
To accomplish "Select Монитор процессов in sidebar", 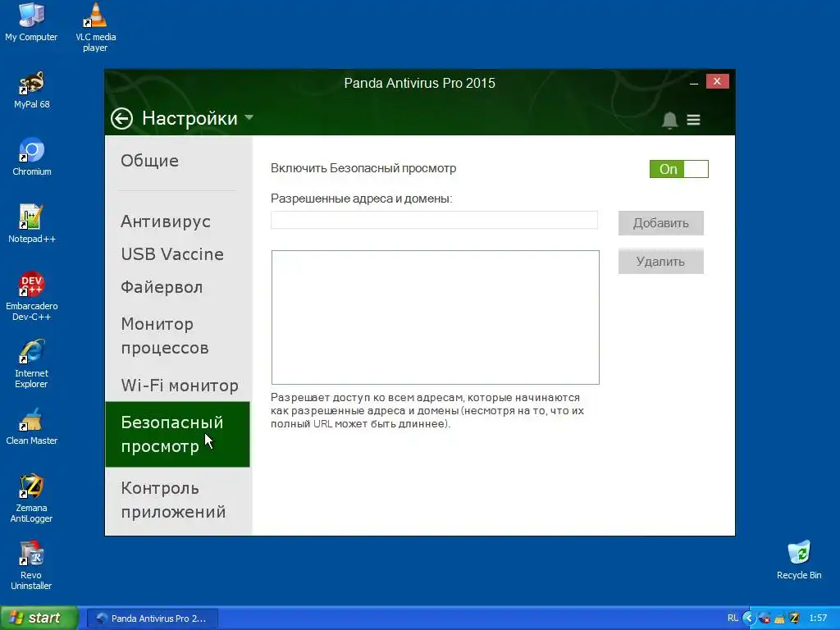I will click(164, 336).
